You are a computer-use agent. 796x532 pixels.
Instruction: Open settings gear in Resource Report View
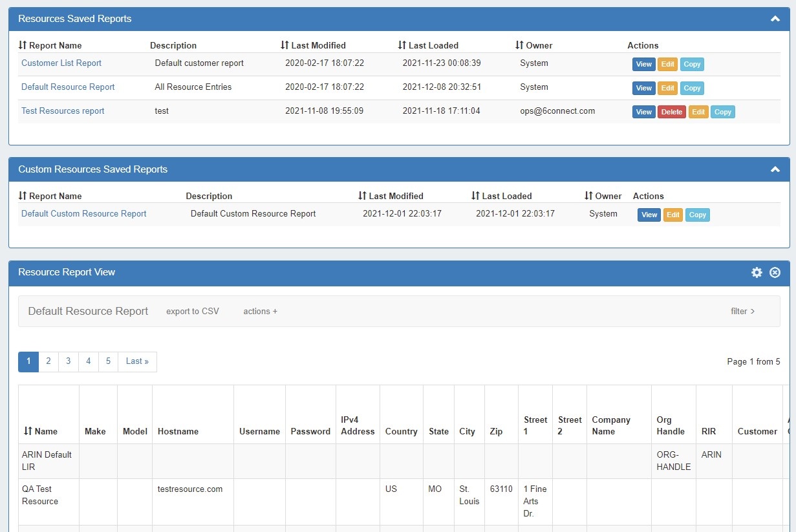pos(757,273)
